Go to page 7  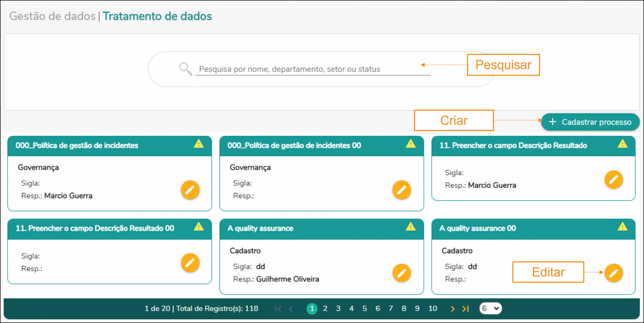point(391,308)
